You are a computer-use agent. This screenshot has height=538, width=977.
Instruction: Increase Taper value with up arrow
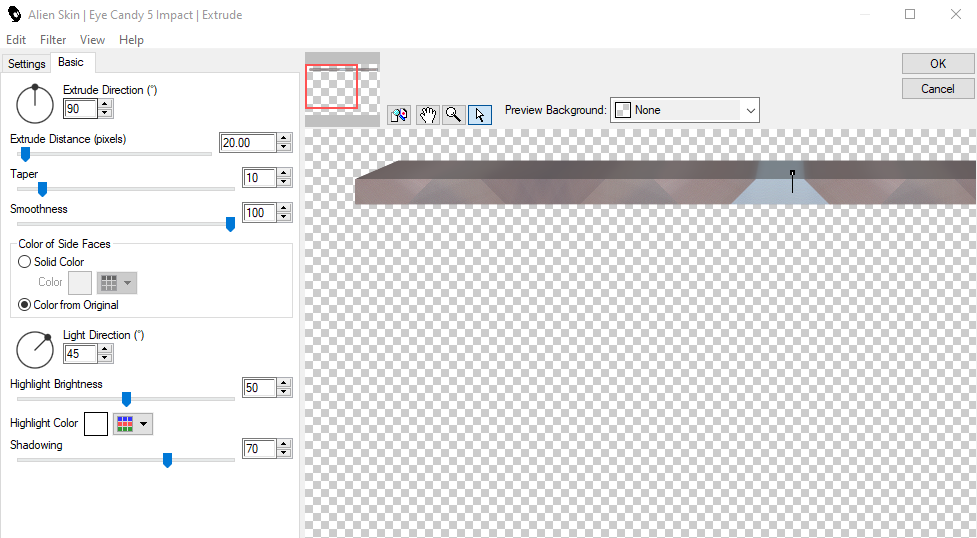284,173
